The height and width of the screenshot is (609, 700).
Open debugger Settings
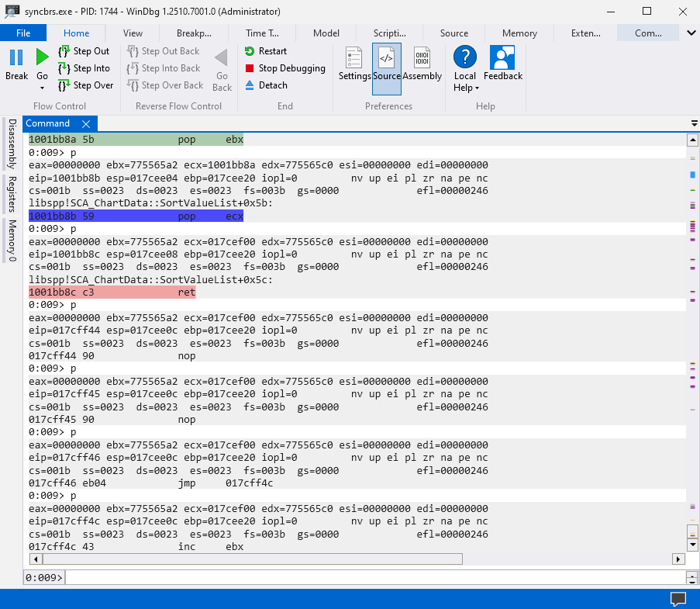[354, 64]
